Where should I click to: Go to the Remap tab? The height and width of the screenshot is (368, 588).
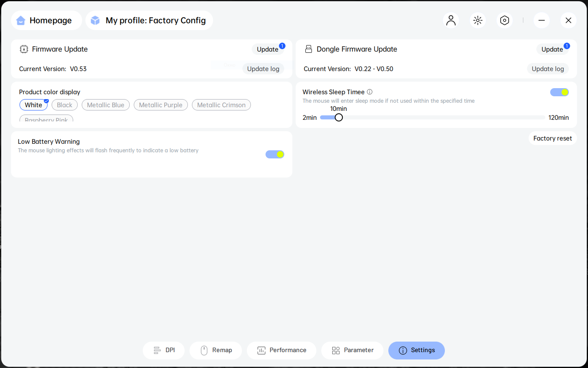tap(216, 350)
